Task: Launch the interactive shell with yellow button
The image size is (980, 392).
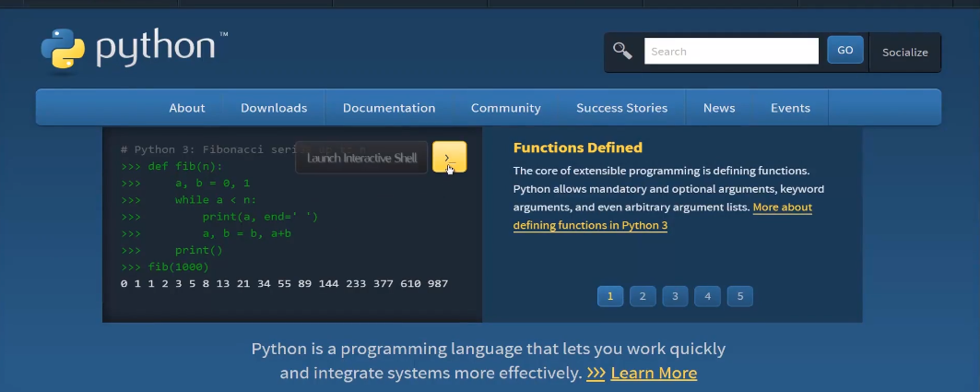Action: 449,157
